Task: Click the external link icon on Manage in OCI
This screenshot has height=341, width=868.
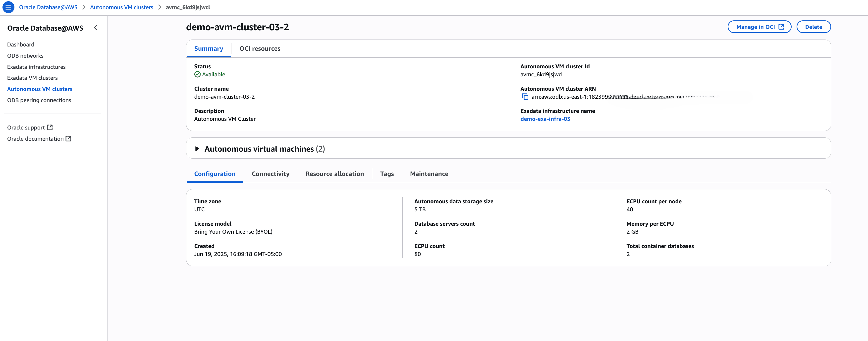Action: 782,27
